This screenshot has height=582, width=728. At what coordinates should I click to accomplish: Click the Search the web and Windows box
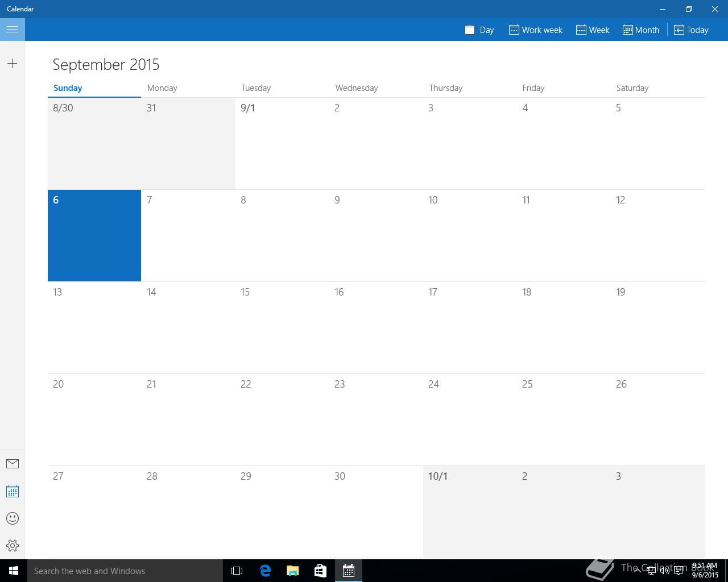[125, 571]
